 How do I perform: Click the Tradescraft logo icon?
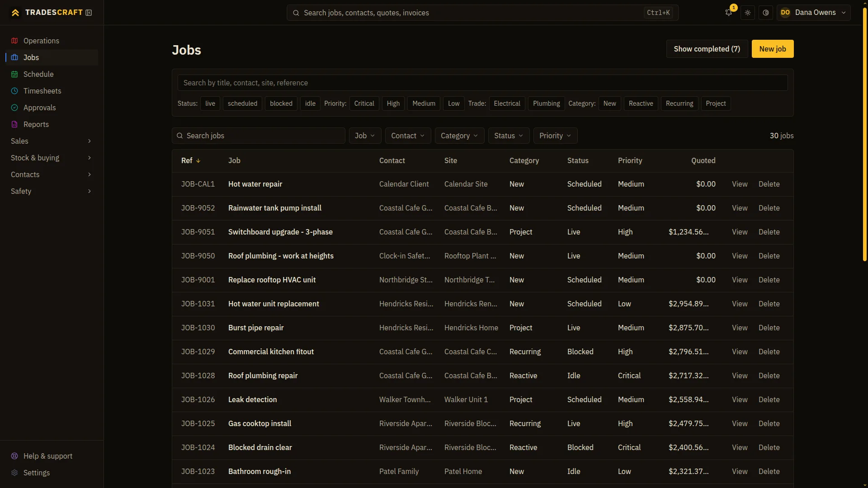click(15, 13)
